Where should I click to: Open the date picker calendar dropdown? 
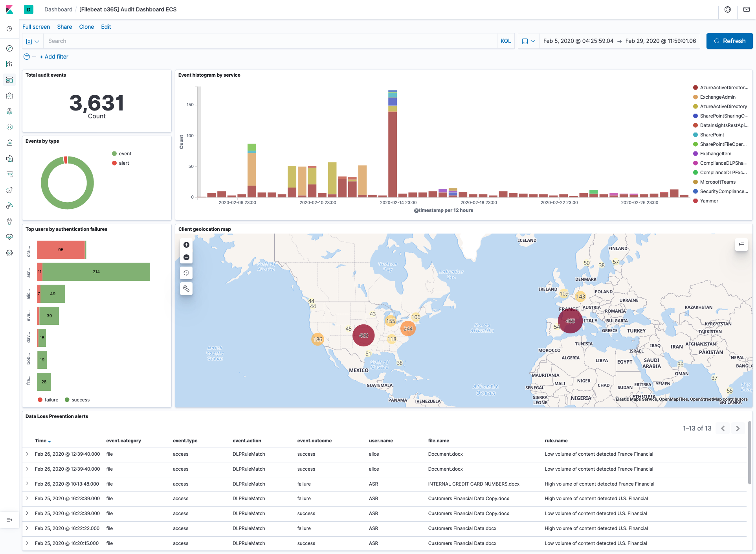[x=528, y=41]
